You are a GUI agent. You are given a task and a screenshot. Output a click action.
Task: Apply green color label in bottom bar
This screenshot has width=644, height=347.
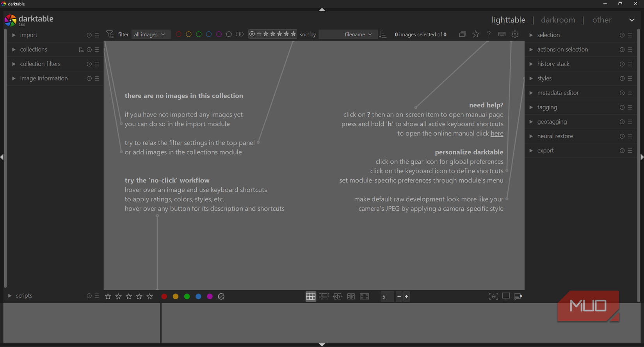click(187, 297)
